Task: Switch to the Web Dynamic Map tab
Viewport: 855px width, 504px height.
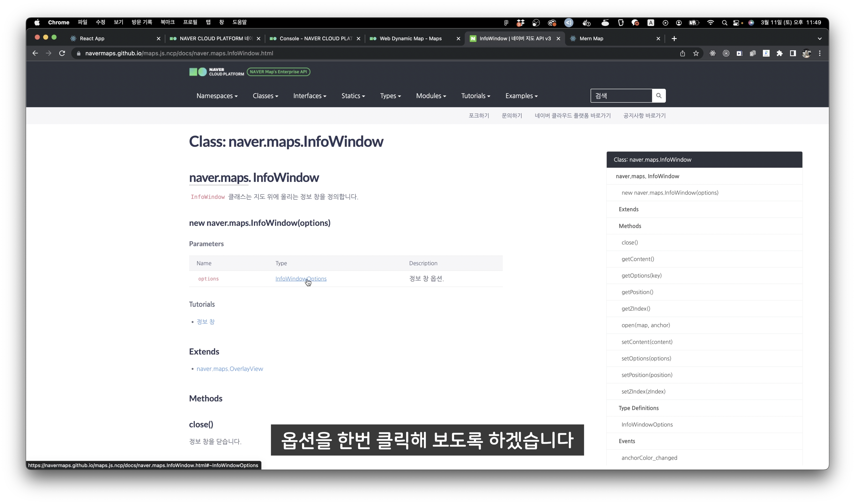Action: pos(415,38)
